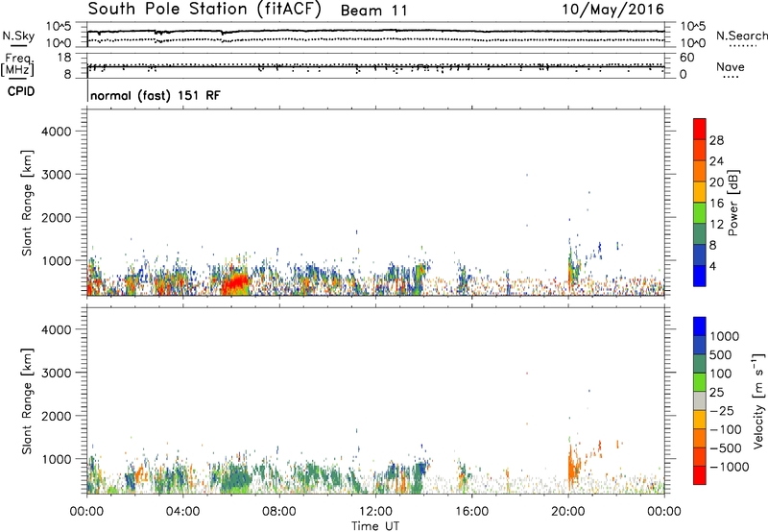Viewport: 768px width, 532px height.
Task: Select the N.Sky axis label
Action: (x=18, y=36)
